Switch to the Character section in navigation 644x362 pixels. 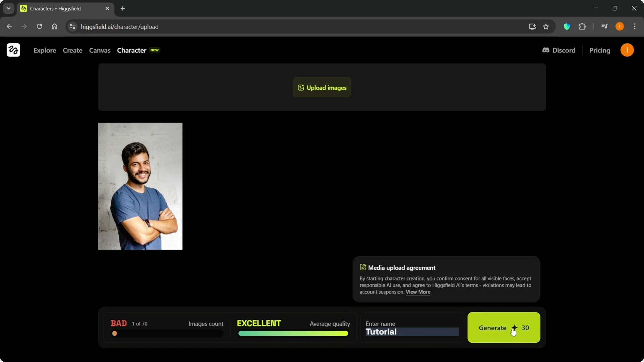click(132, 50)
